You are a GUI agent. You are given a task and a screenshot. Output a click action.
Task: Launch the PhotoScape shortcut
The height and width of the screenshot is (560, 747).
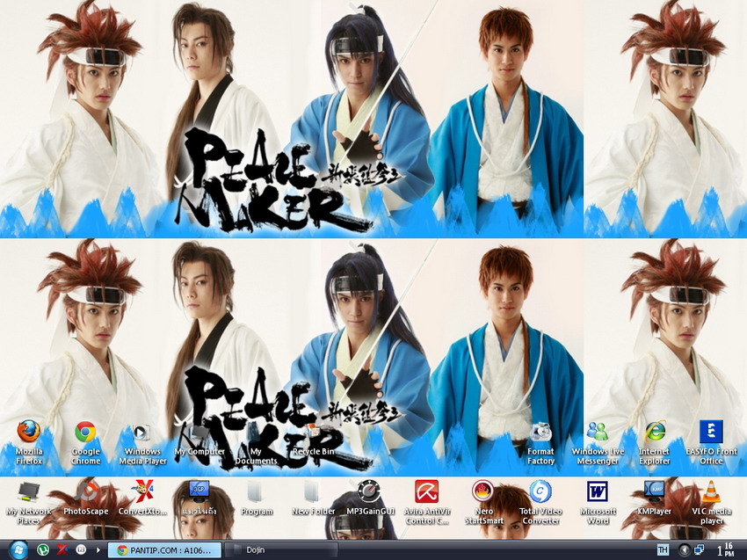(86, 499)
